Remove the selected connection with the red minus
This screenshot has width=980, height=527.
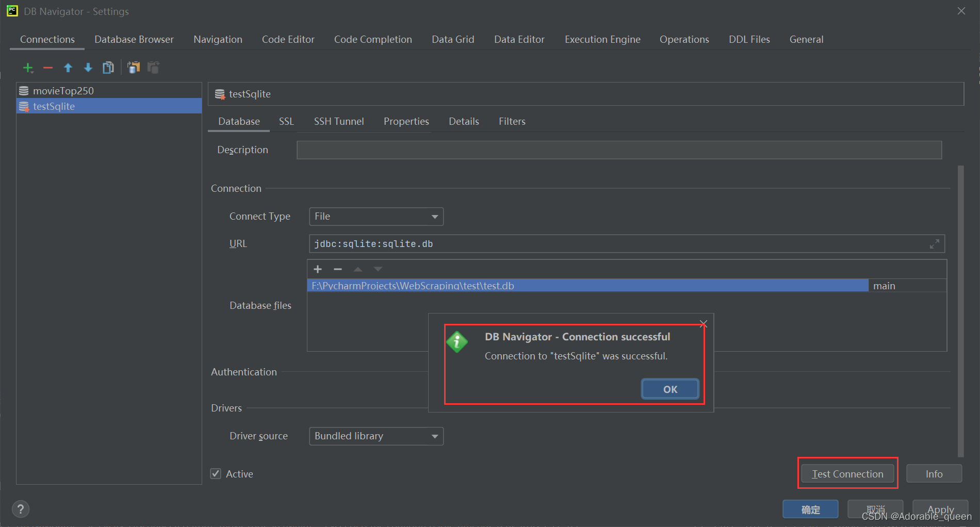[48, 68]
